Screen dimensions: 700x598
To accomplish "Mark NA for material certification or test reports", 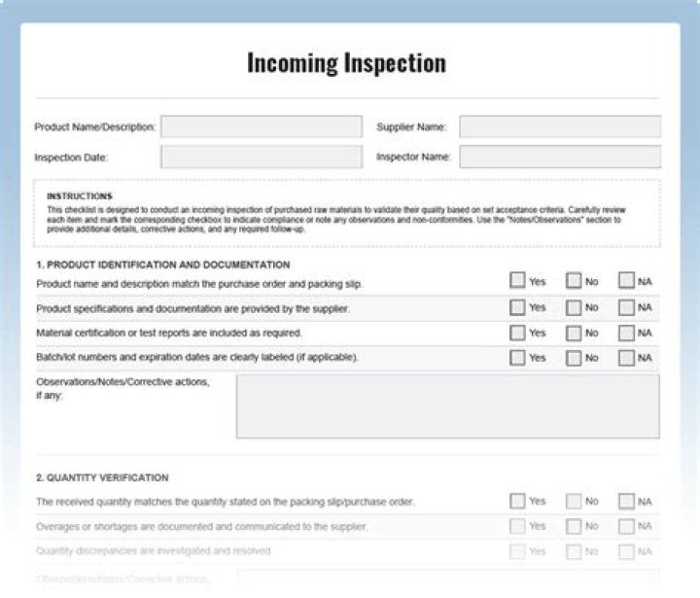I will click(x=626, y=333).
